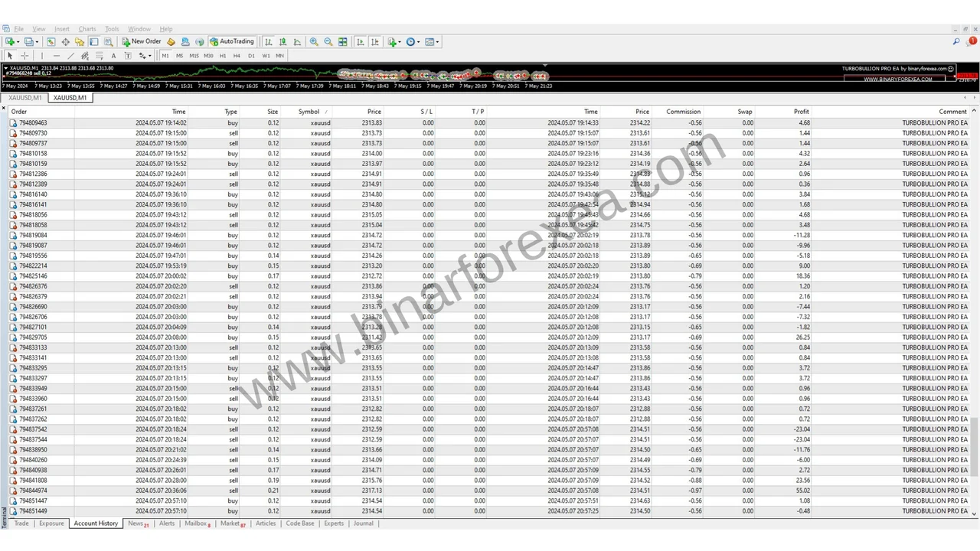Draw a trendline with the diagonal line tool
Screen dimensions: 980x551
point(70,56)
